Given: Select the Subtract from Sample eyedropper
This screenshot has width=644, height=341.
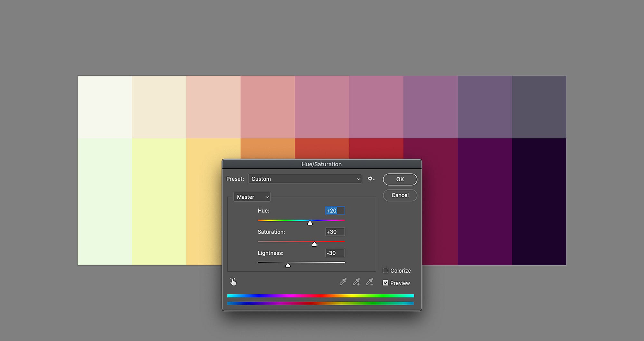Looking at the screenshot, I should coord(370,282).
